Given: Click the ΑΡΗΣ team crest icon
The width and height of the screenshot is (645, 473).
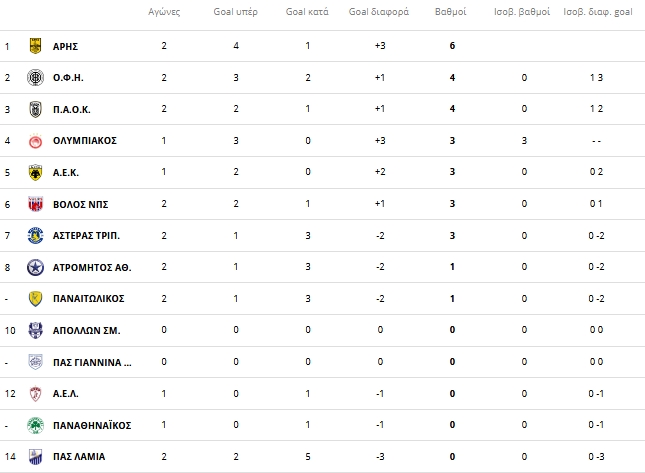Looking at the screenshot, I should click(35, 46).
